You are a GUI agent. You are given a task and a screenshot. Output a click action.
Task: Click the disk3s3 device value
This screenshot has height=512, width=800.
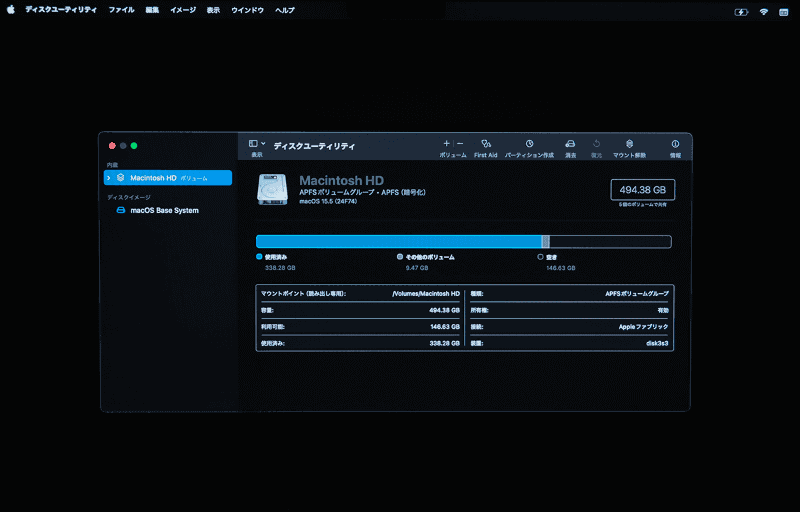[657, 344]
